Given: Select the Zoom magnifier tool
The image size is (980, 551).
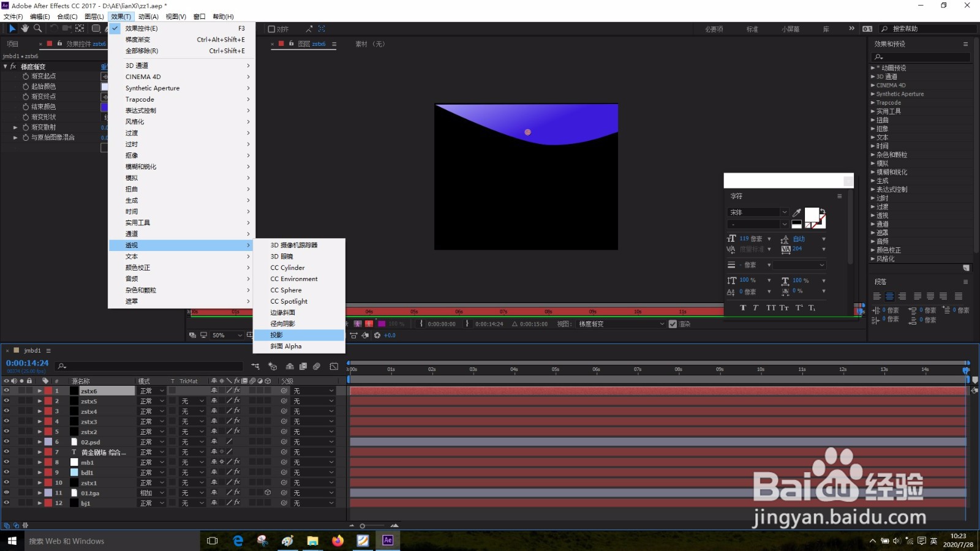Looking at the screenshot, I should 38,28.
